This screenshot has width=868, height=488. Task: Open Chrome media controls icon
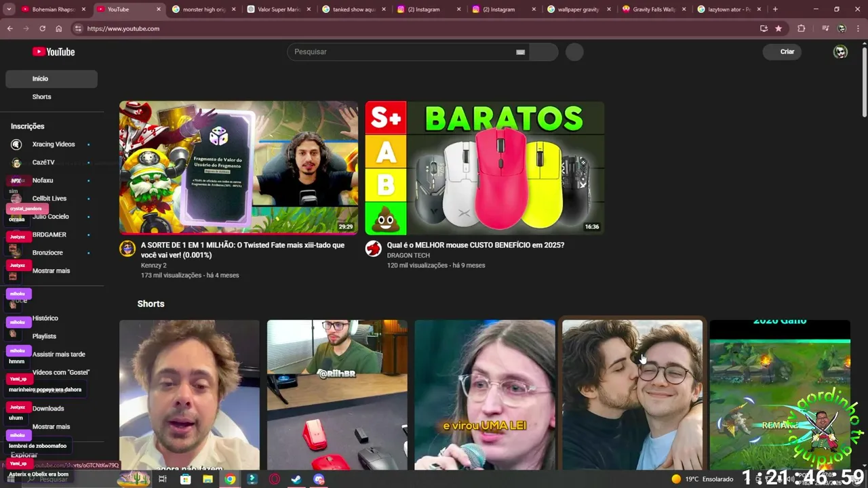[825, 28]
